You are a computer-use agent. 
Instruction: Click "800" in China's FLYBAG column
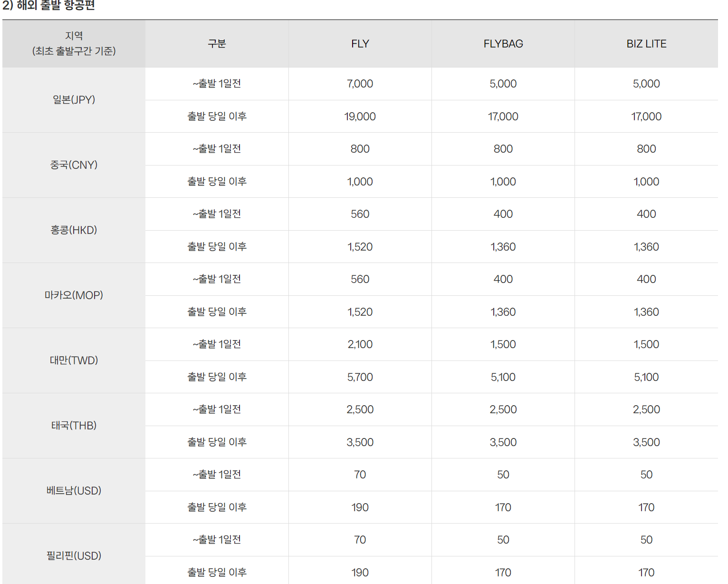coord(503,149)
